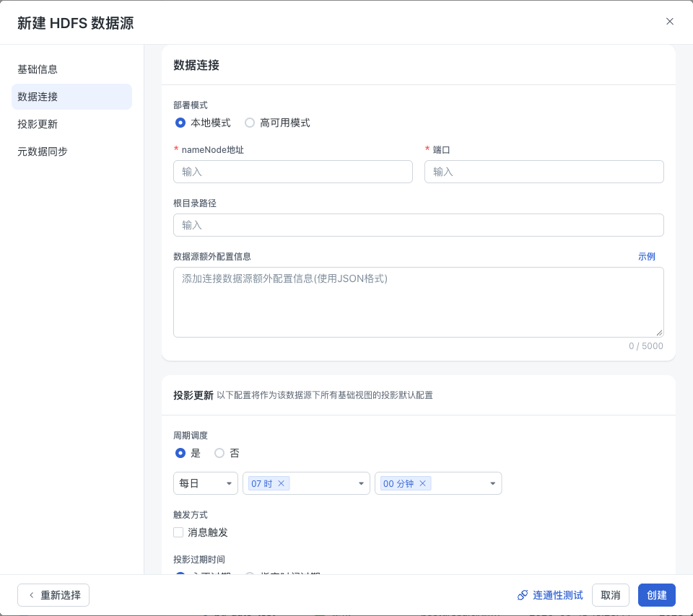
Task: Remove the 00 分钟 tag
Action: pyautogui.click(x=422, y=483)
